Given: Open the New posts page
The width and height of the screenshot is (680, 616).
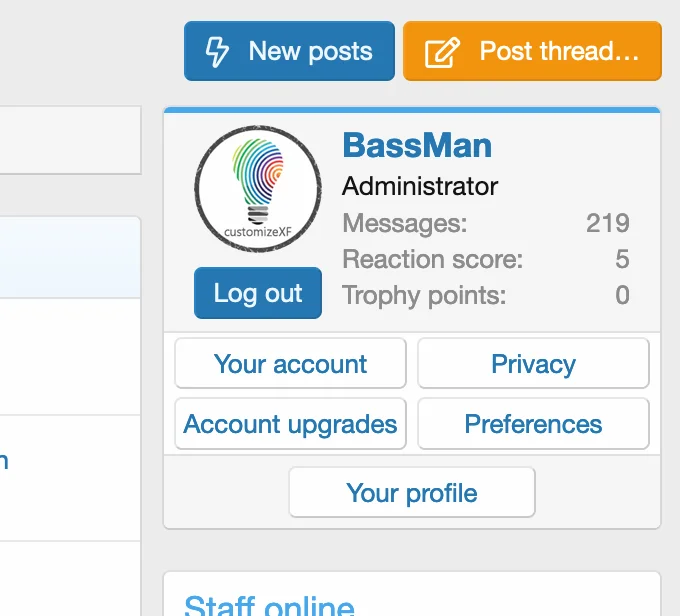Looking at the screenshot, I should click(x=290, y=52).
